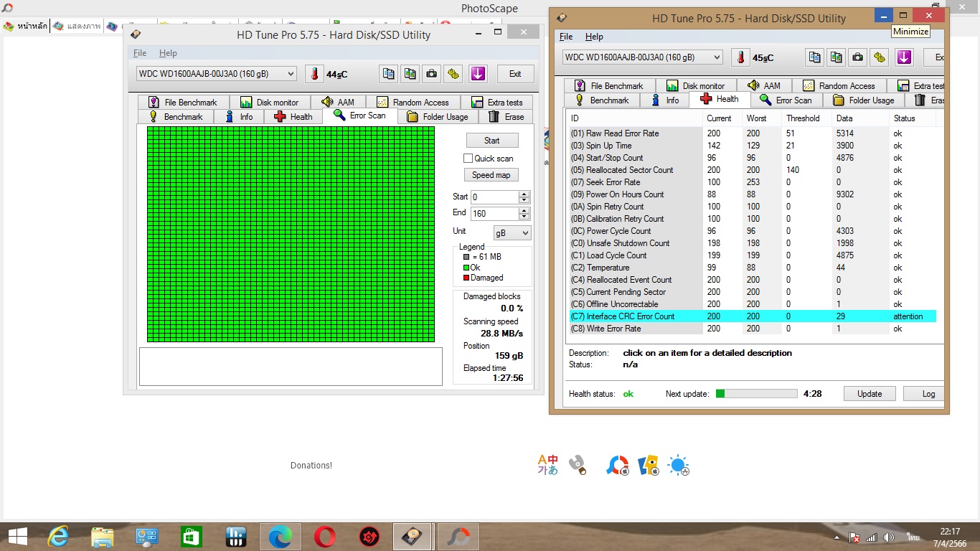
Task: Click Exit button in left HD Tune window
Action: click(x=515, y=74)
